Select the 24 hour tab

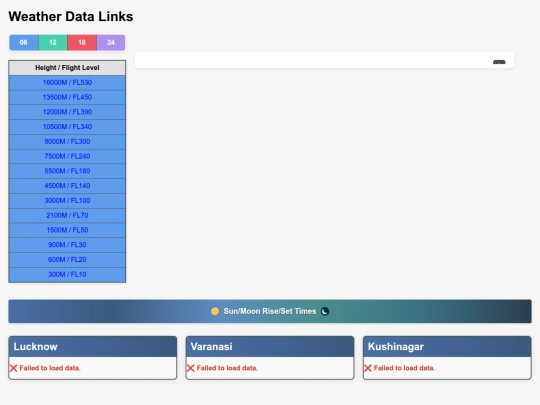click(x=111, y=42)
